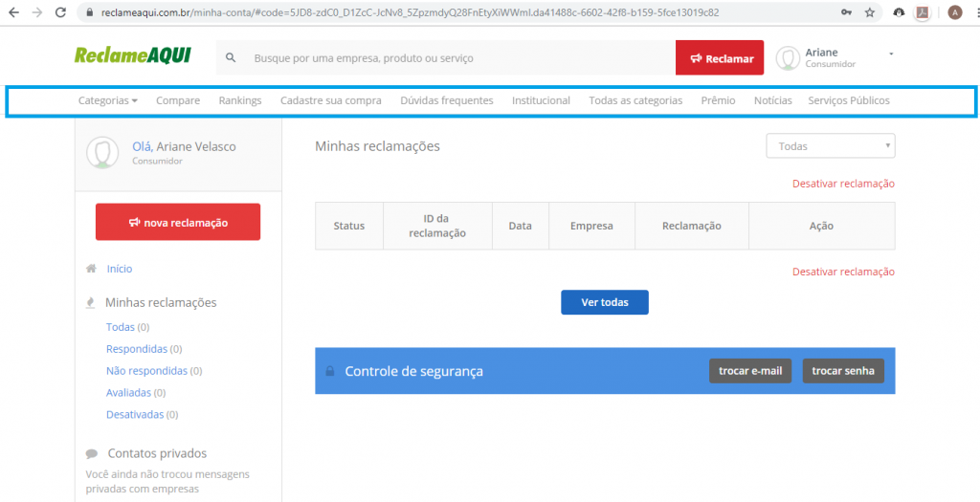980x502 pixels.
Task: Click the Contatos privados heading
Action: tap(157, 453)
